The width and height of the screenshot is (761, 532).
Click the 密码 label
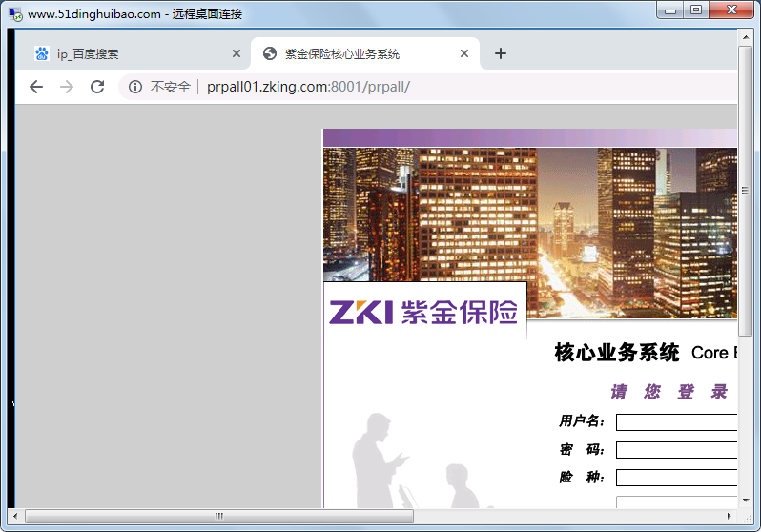tap(582, 449)
